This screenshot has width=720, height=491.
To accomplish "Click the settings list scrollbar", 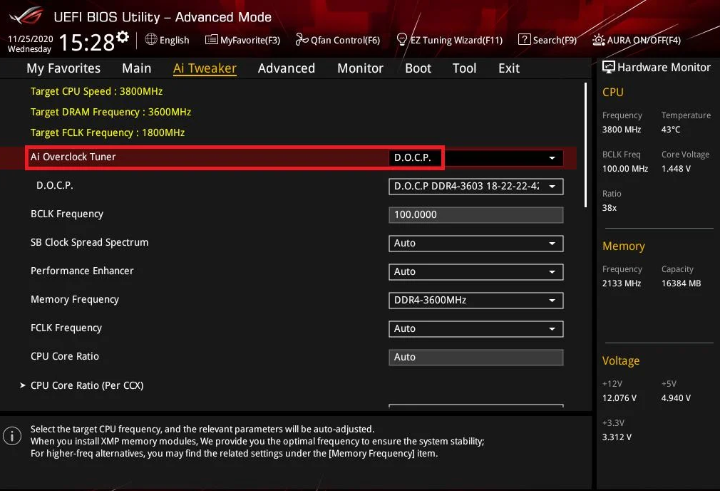I will [x=585, y=145].
